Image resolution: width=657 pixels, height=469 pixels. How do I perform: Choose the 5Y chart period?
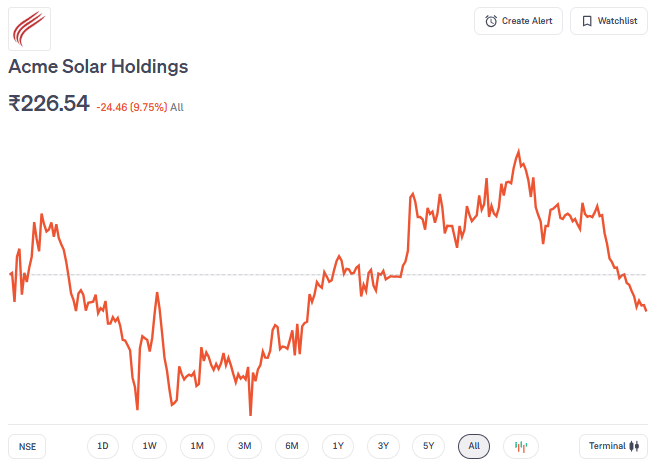point(428,446)
